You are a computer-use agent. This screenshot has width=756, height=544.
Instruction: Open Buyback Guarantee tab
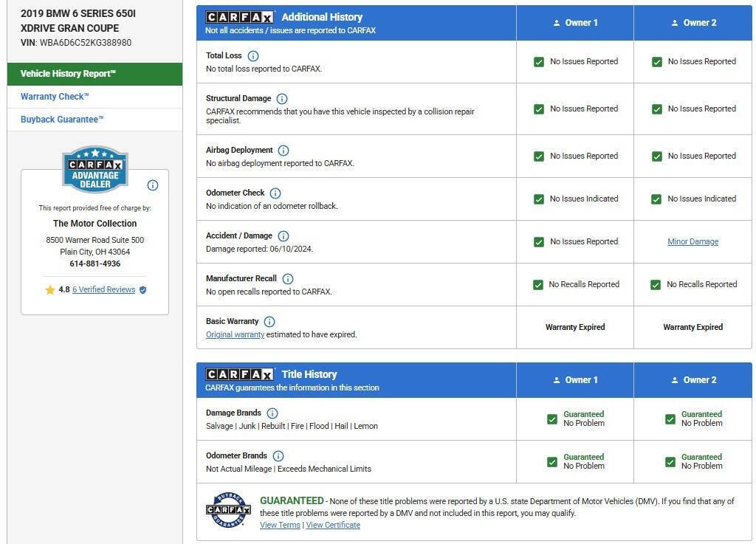[62, 120]
